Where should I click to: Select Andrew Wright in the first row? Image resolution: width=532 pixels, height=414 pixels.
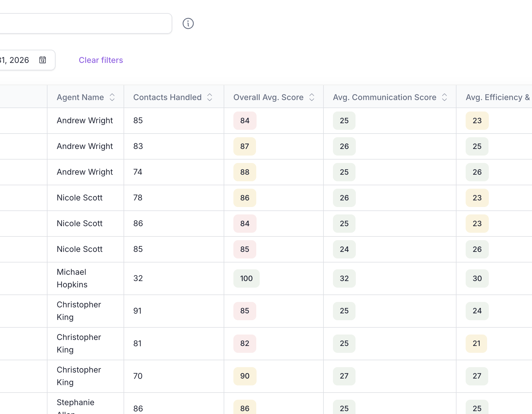[x=85, y=120]
